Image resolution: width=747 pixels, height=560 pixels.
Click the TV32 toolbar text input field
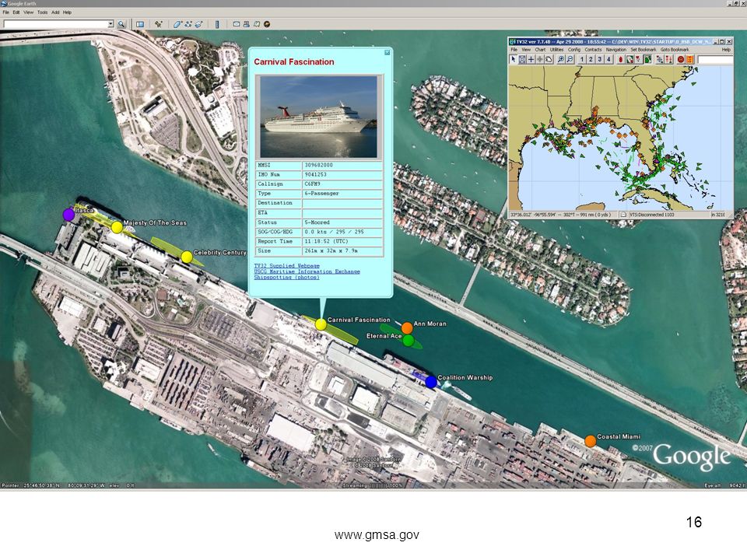click(715, 59)
